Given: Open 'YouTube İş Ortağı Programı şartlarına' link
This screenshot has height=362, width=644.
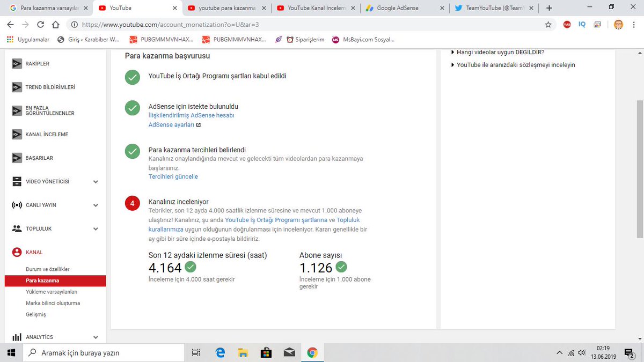Looking at the screenshot, I should pos(276,220).
